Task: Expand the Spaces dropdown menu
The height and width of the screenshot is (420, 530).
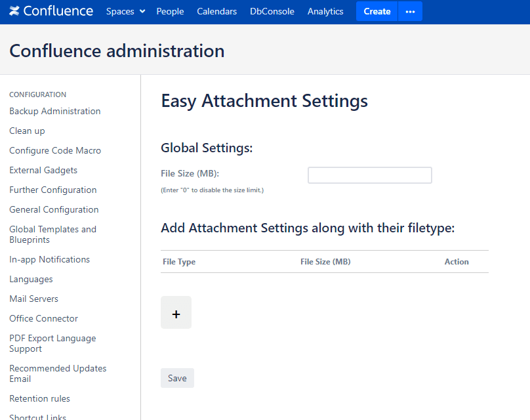Action: coord(125,11)
